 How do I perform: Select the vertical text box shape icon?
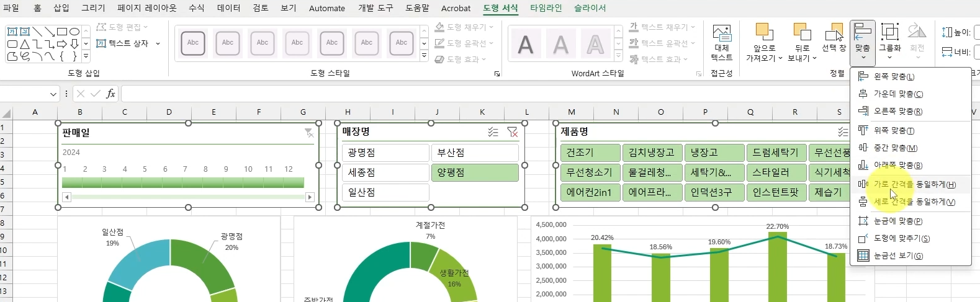pos(25,31)
